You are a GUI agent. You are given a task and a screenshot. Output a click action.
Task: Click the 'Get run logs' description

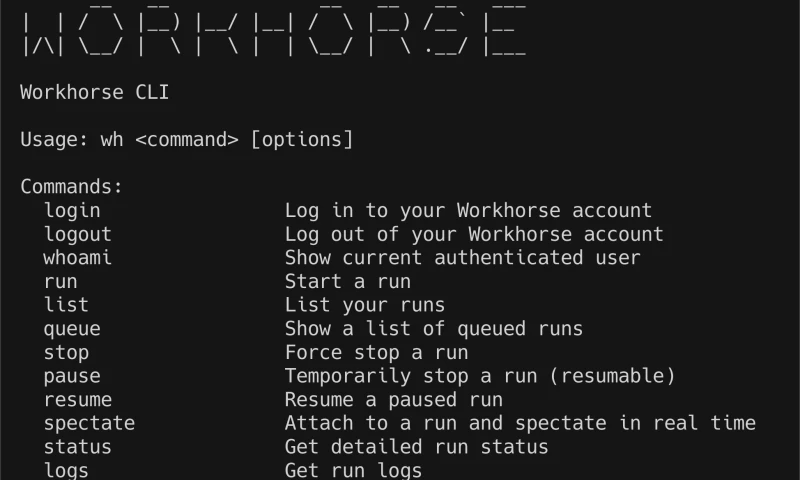click(353, 470)
